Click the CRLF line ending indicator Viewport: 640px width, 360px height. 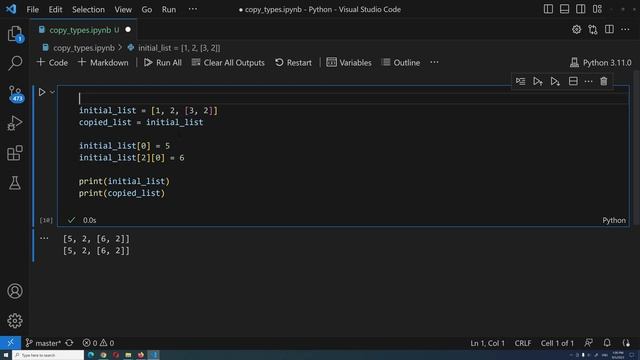(x=522, y=343)
